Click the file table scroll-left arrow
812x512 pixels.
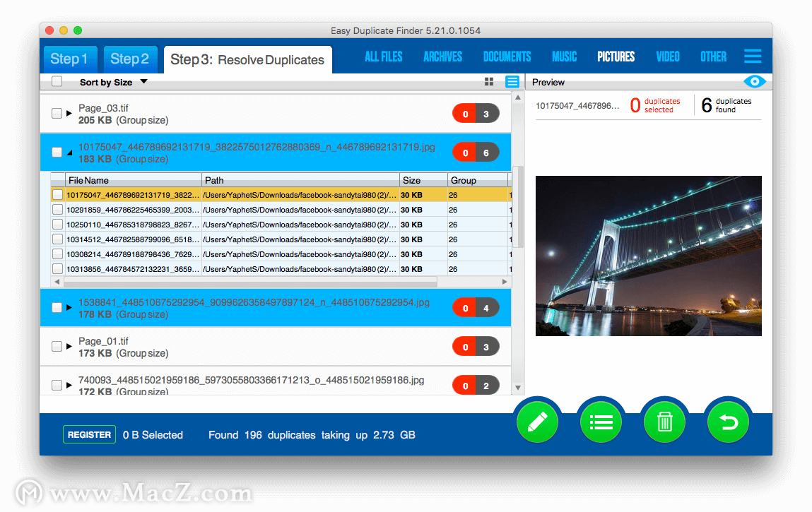57,282
